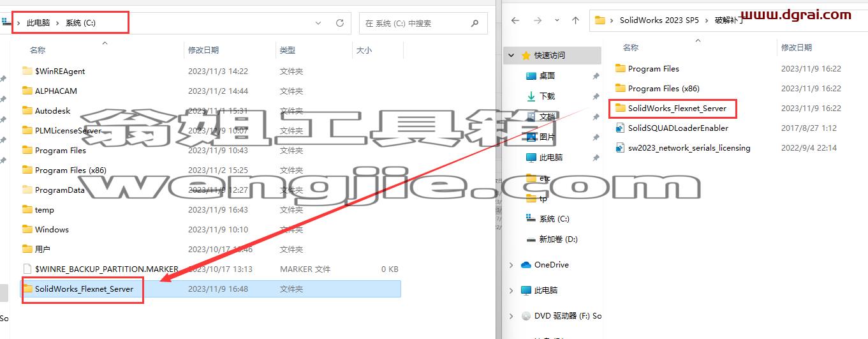The image size is (868, 339).
Task: Select the OneDrive cloud icon
Action: coord(526,264)
